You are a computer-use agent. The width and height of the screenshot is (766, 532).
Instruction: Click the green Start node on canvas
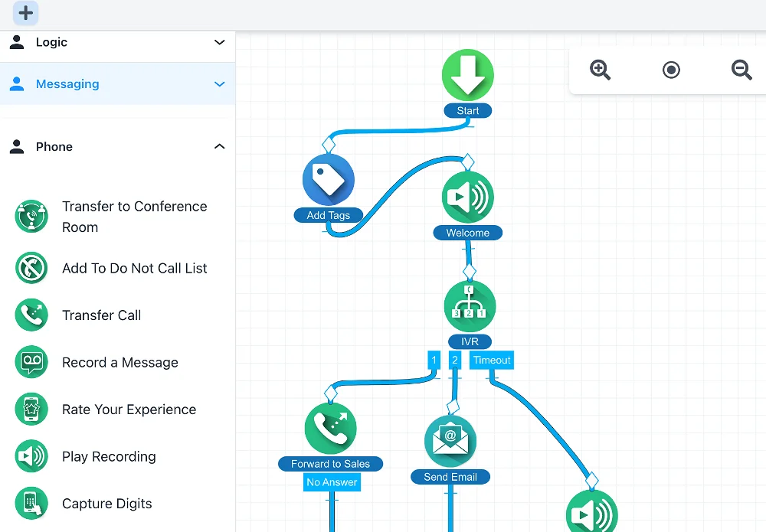pyautogui.click(x=468, y=75)
